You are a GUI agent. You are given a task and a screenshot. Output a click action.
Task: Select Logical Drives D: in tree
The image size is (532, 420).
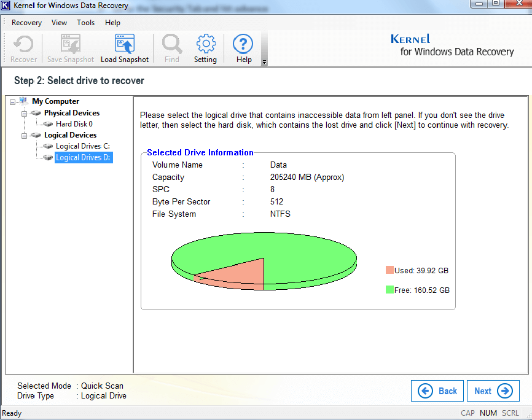tap(84, 157)
